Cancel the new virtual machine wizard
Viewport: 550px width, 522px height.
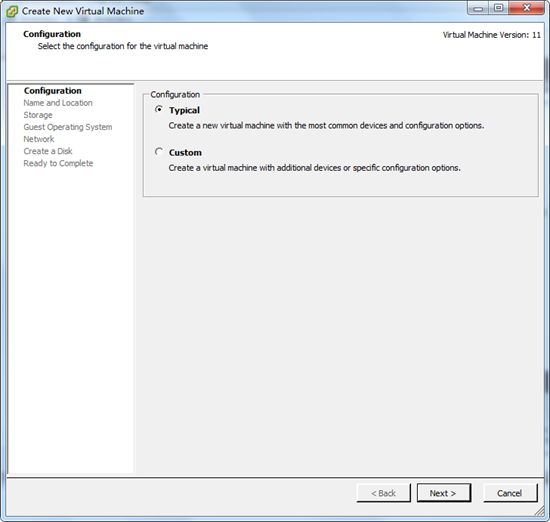(x=510, y=493)
